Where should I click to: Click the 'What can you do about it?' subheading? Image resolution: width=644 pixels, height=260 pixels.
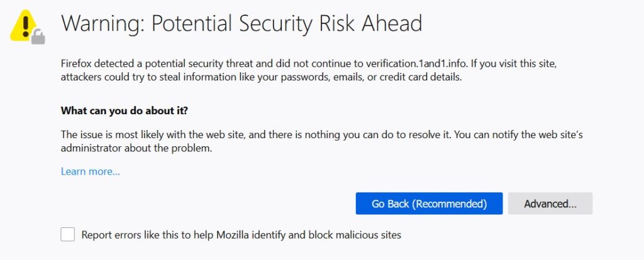click(x=124, y=111)
